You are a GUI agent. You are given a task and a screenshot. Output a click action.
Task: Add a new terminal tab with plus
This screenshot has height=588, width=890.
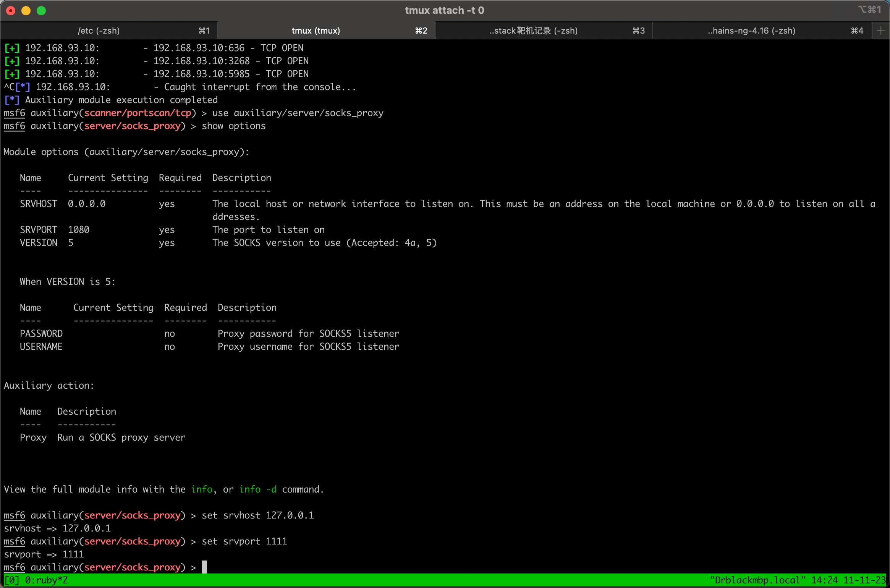(881, 31)
